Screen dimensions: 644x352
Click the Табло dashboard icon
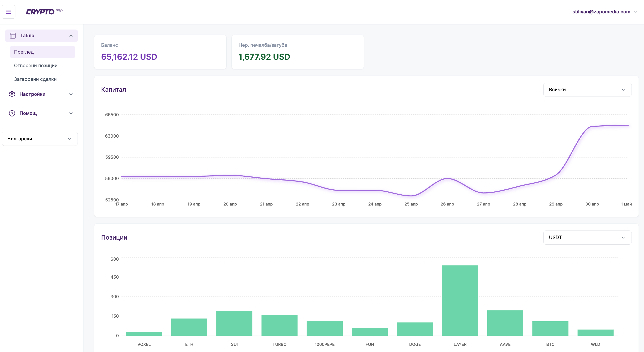pyautogui.click(x=12, y=36)
